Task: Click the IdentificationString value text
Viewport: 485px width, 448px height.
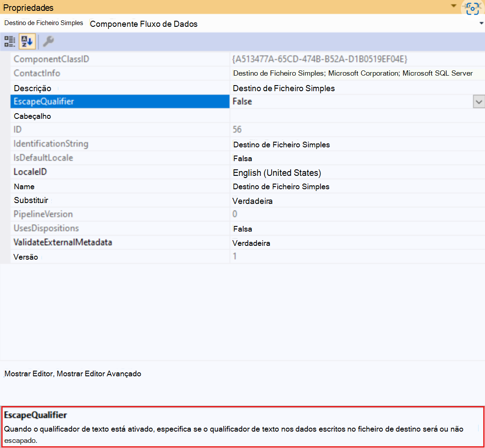Action: click(x=282, y=145)
